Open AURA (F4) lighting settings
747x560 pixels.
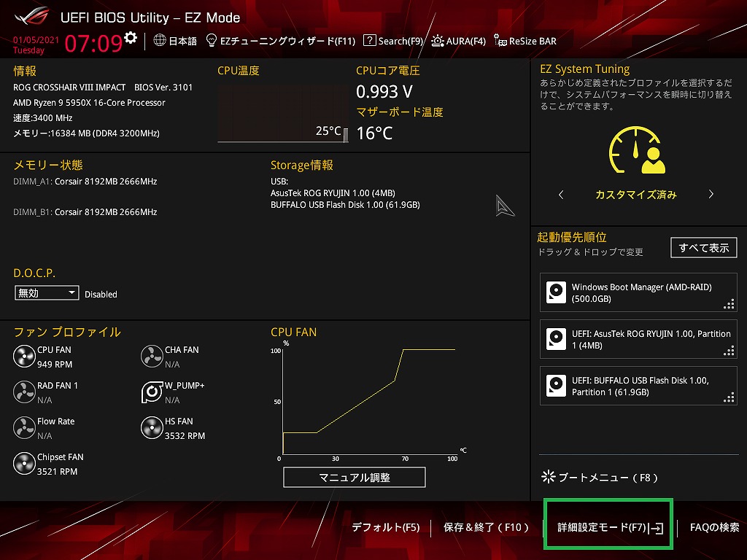coord(458,41)
